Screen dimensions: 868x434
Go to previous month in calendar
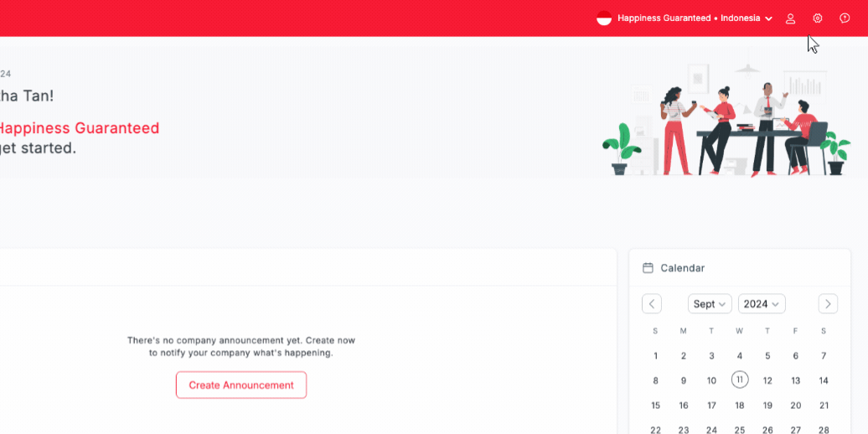[x=652, y=304]
